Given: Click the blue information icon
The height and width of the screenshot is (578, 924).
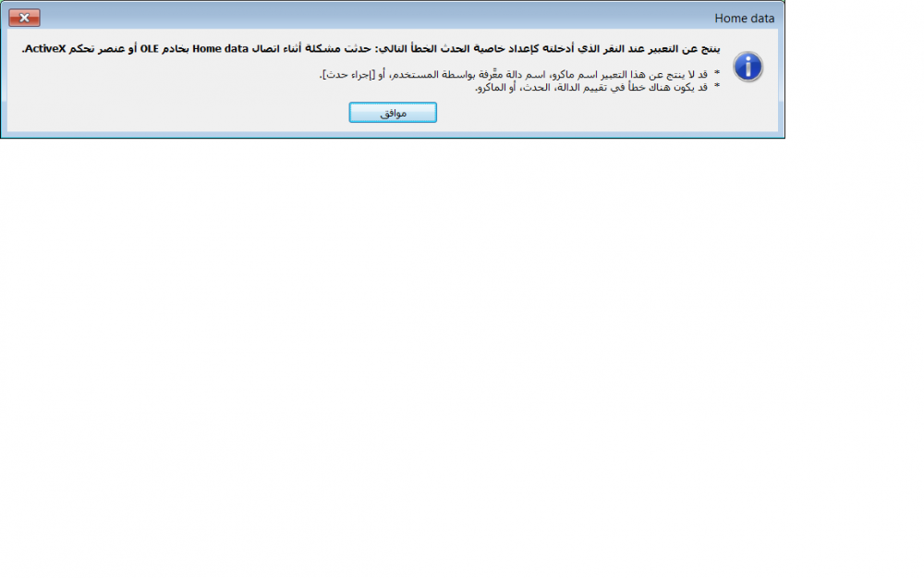Looking at the screenshot, I should (x=748, y=67).
